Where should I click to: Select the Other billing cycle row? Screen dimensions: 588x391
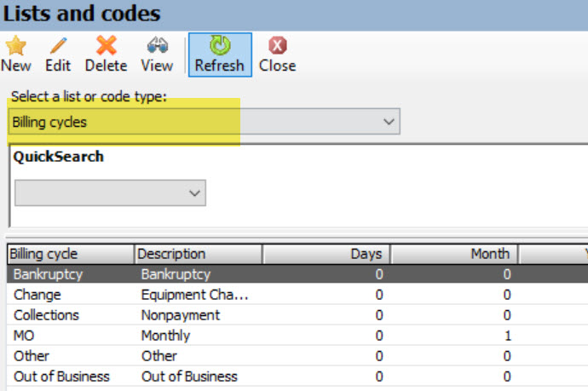click(32, 356)
